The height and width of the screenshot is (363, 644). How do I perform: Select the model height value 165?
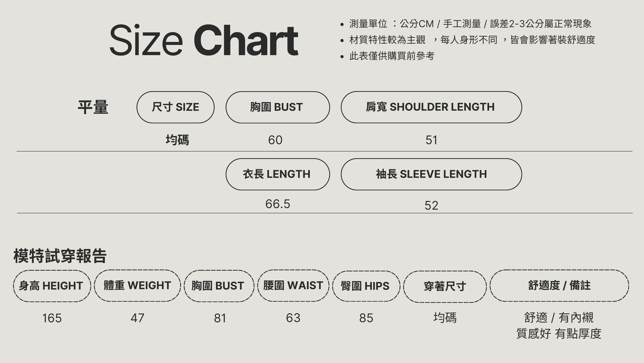tap(52, 318)
